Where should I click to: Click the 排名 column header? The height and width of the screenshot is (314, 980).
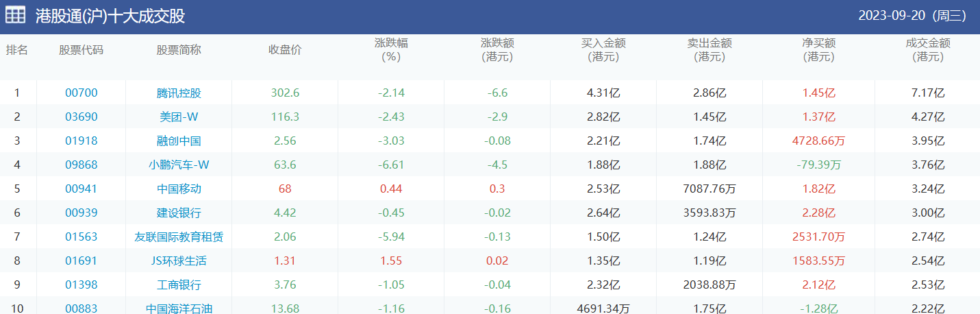pos(17,49)
